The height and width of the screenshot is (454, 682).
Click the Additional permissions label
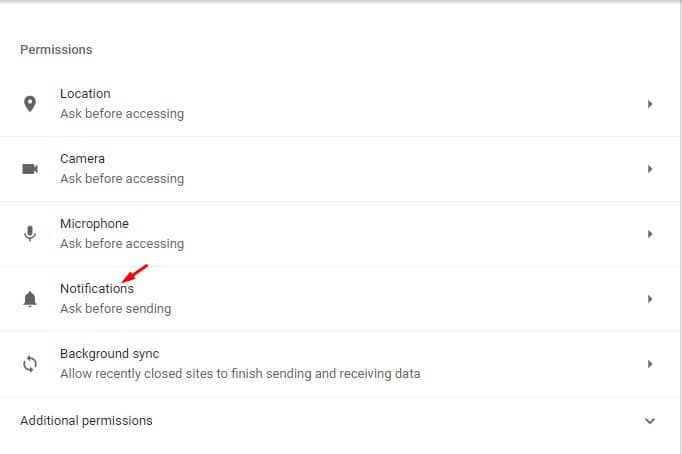86,421
